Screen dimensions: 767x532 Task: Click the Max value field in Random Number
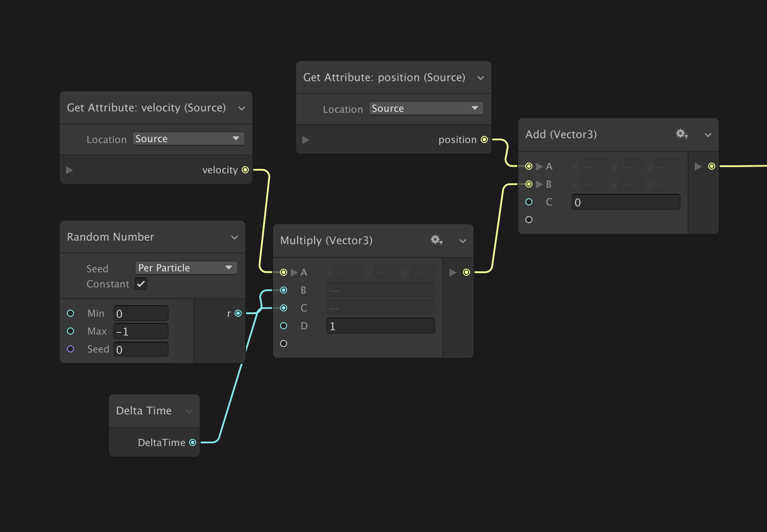coord(141,331)
